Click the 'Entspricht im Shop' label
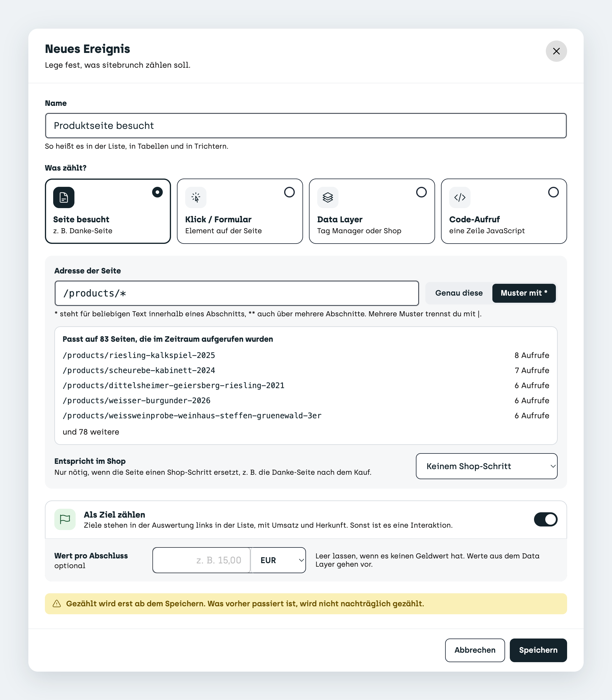Screen dimensions: 612x700 coord(90,461)
